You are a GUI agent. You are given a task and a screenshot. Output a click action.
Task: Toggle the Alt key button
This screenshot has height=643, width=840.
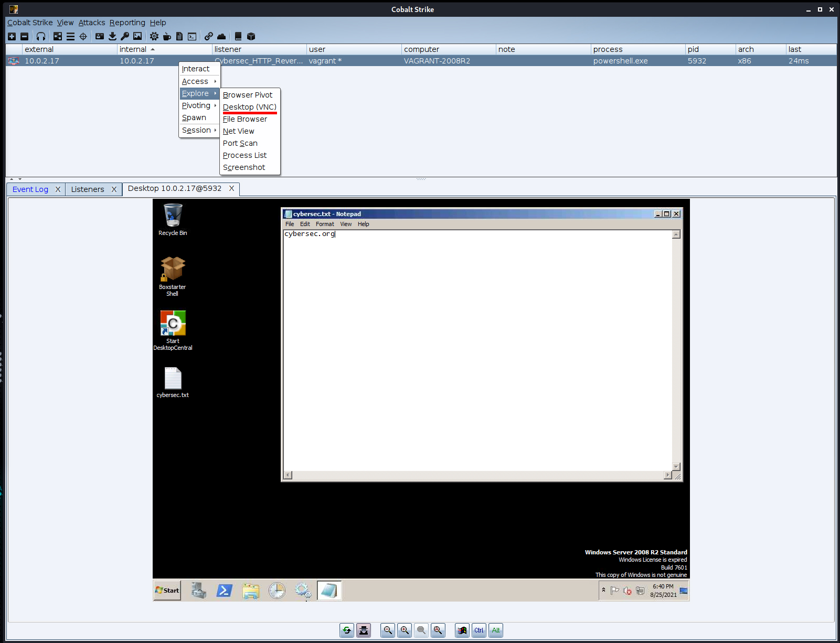(x=496, y=630)
